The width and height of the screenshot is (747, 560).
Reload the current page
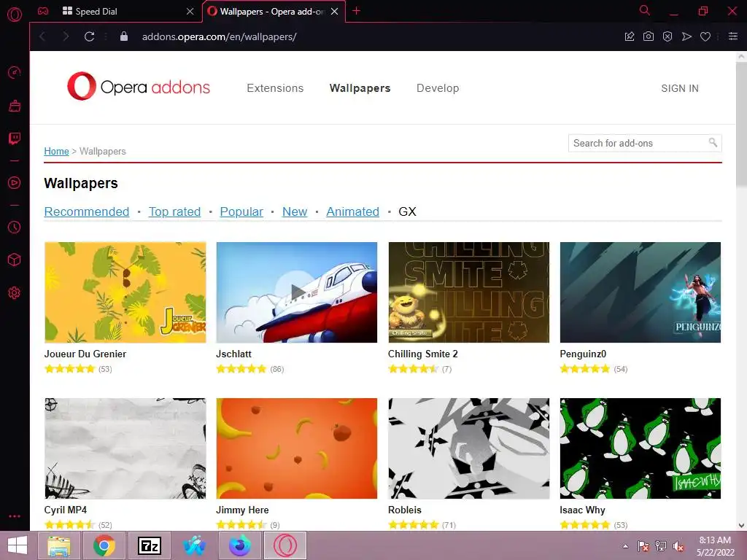tap(89, 36)
